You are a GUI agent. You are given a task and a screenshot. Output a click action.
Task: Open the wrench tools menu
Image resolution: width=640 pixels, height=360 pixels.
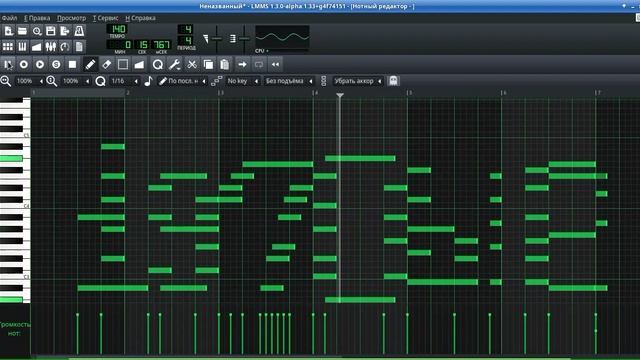175,64
